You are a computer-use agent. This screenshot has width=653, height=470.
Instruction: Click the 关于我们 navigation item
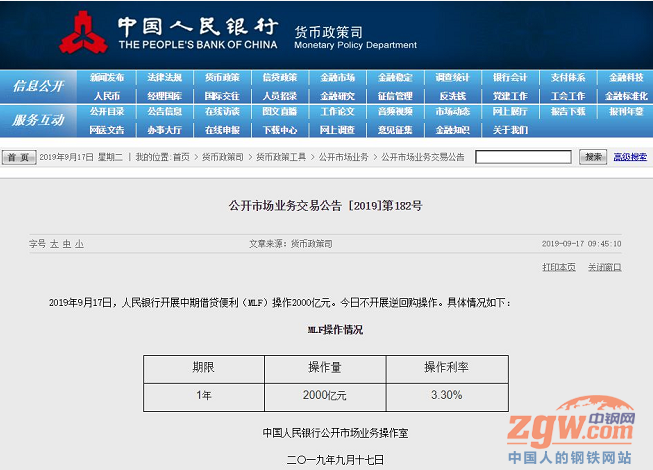(510, 129)
